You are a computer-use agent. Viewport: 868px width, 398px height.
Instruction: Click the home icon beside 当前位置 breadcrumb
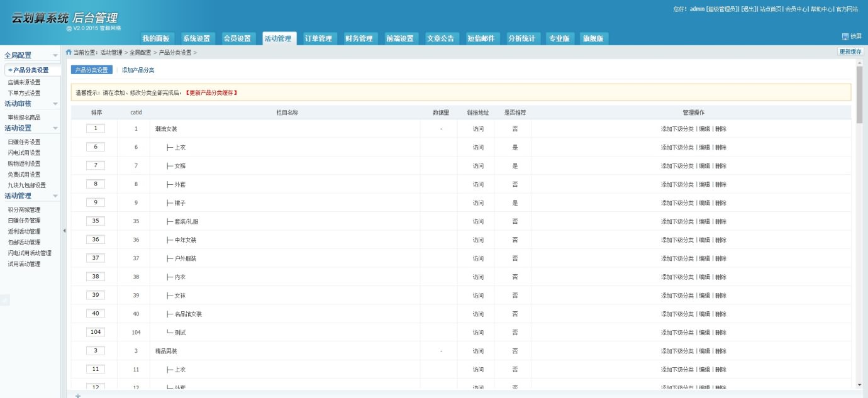[x=69, y=52]
